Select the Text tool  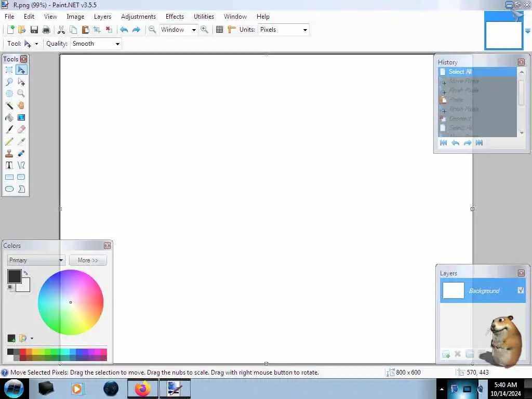coord(9,165)
